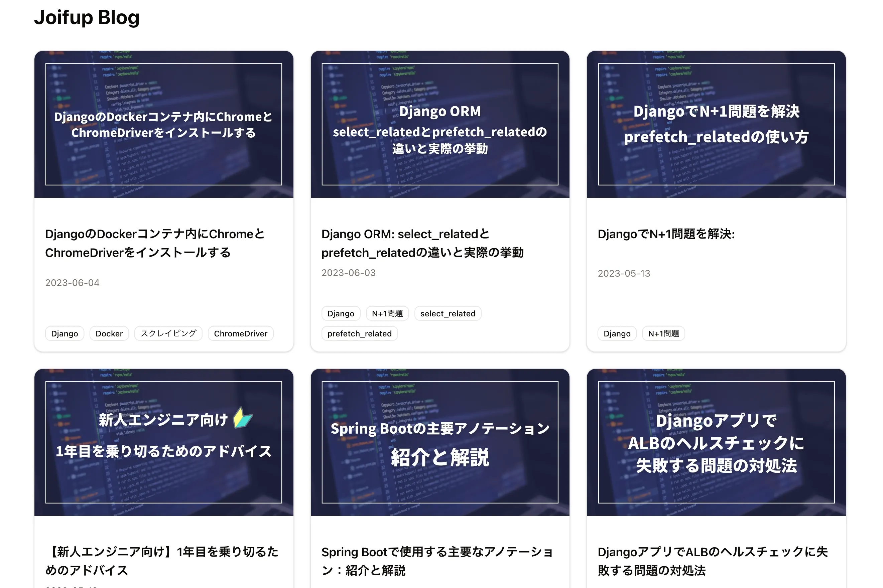The height and width of the screenshot is (588, 883).
Task: Click the Joifup Blog site title
Action: coord(87,18)
